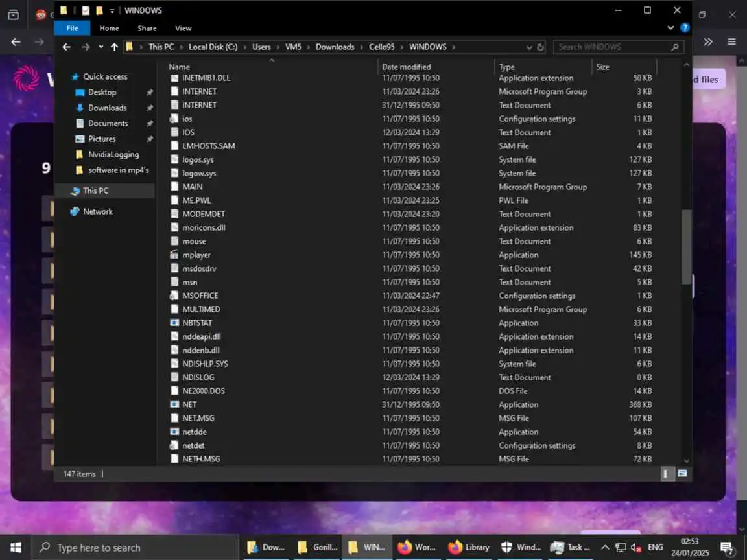The height and width of the screenshot is (560, 747).
Task: Select the logos.sys file icon
Action: 174,159
